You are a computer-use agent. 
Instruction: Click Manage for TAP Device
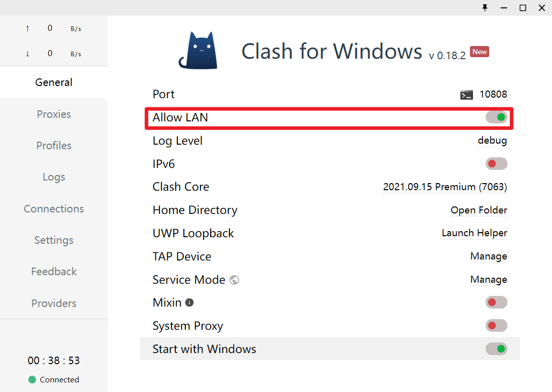489,256
